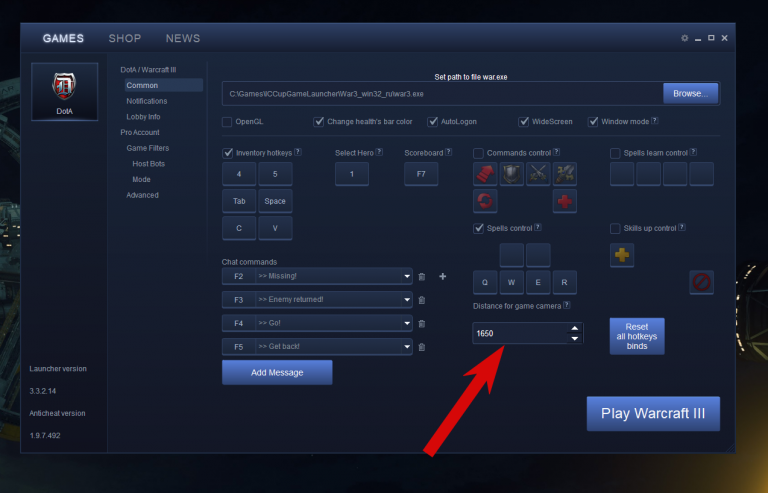The width and height of the screenshot is (768, 493).
Task: Click the Q spell hotkey box
Action: pos(485,282)
